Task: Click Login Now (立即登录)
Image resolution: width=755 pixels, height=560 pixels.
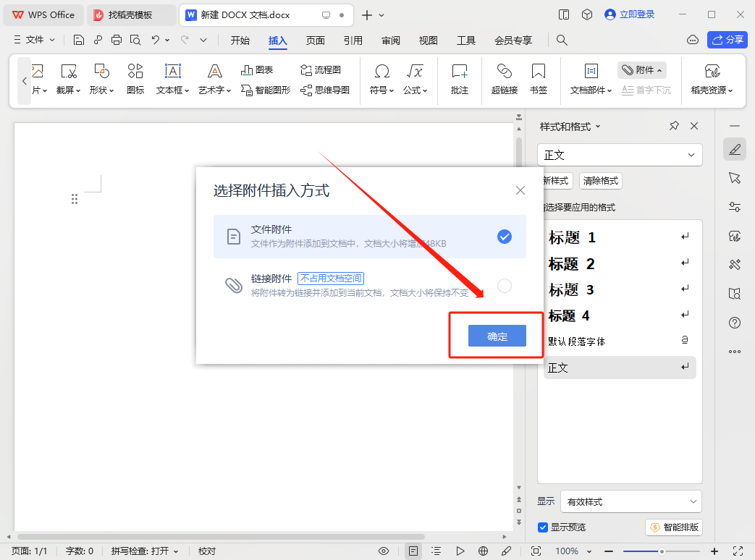Action: [x=630, y=14]
